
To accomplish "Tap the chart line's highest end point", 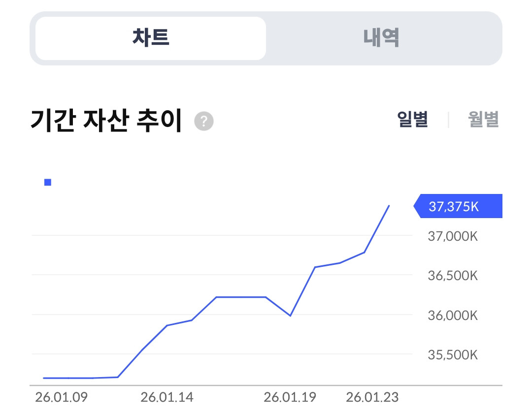I will 389,206.
